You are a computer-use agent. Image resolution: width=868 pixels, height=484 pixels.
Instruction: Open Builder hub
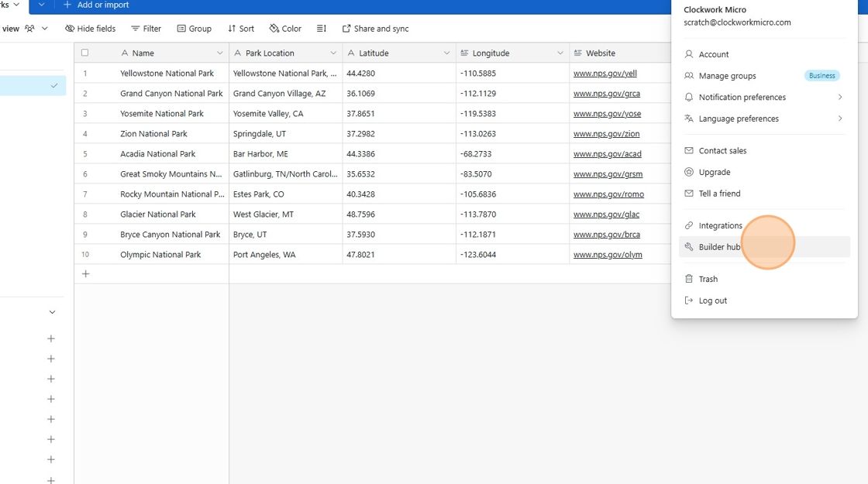click(764, 247)
